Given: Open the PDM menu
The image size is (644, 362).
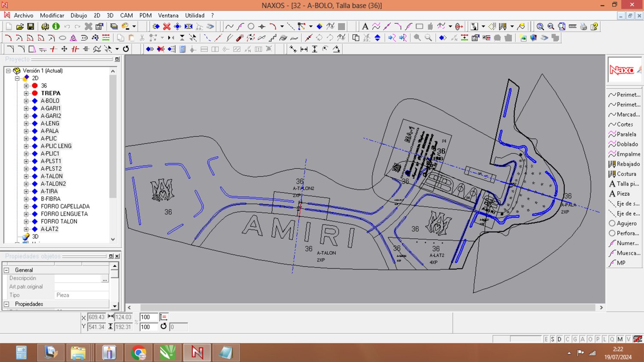Looking at the screenshot, I should coord(146,15).
